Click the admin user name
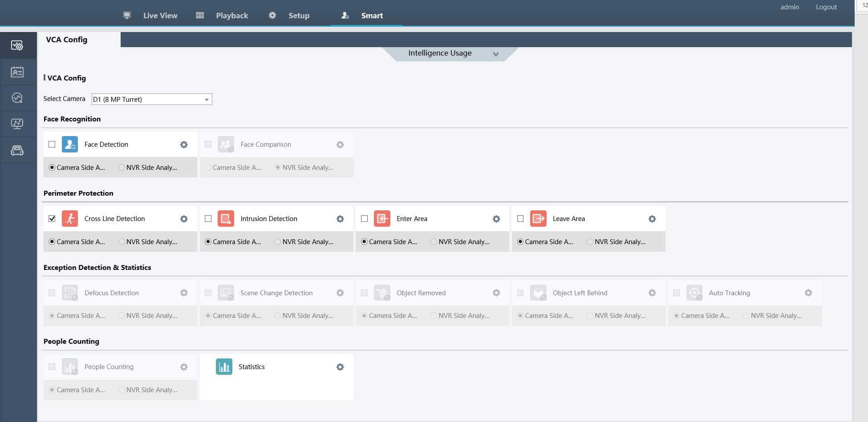 (790, 7)
